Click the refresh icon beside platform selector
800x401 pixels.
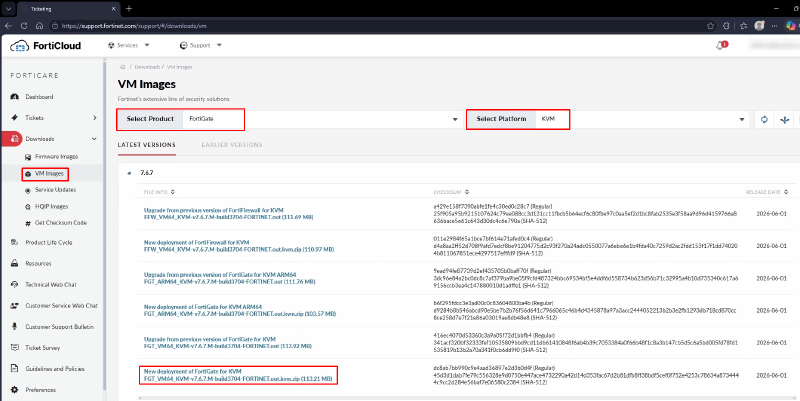coord(764,119)
